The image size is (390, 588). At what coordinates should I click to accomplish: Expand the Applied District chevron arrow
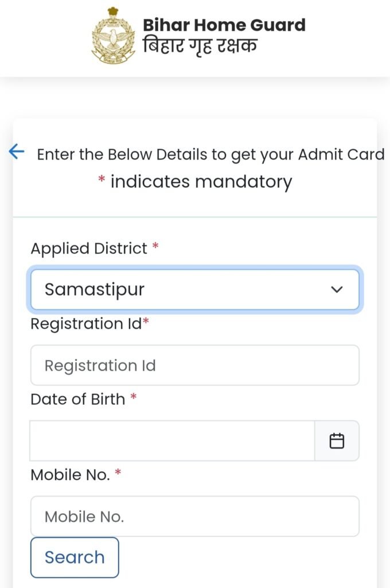pyautogui.click(x=337, y=289)
